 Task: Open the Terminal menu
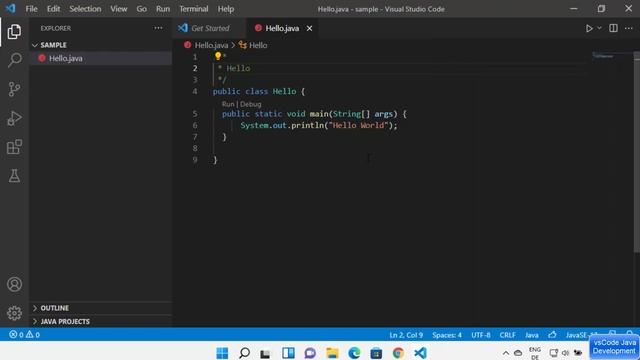click(x=193, y=9)
